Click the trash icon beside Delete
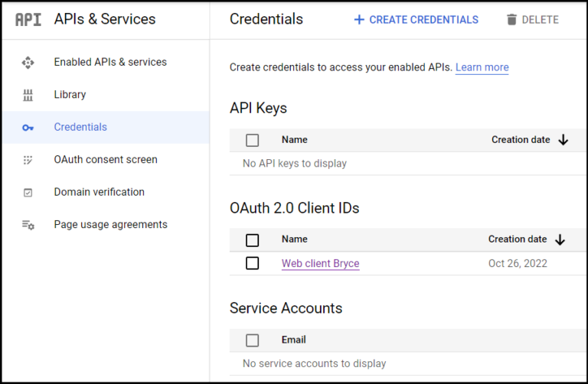 point(511,20)
